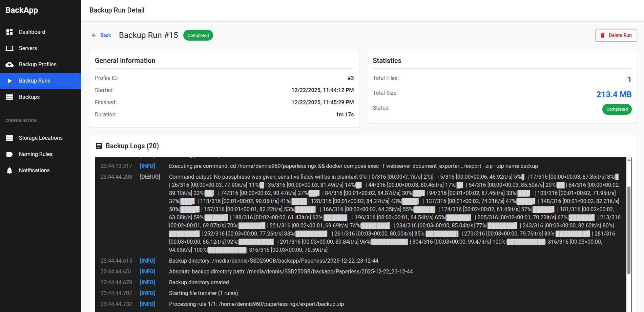The width and height of the screenshot is (644, 312).
Task: Click the Storage Locations icon
Action: (9, 138)
